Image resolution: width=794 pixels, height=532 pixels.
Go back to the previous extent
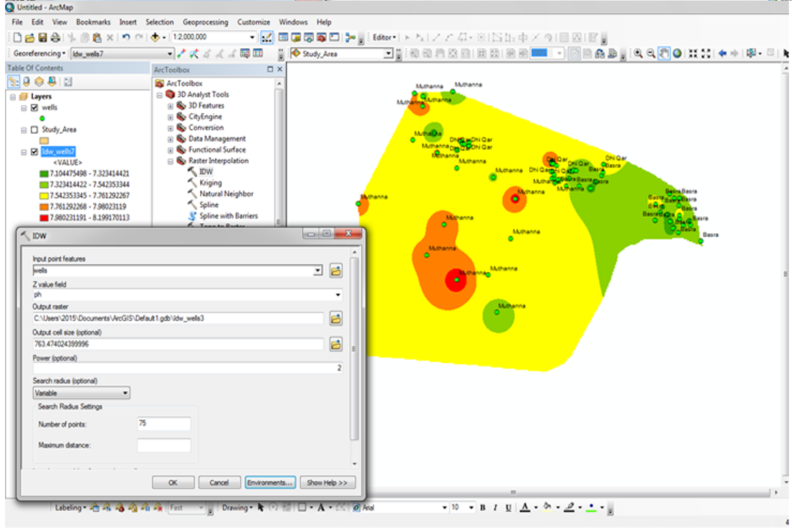pos(723,53)
